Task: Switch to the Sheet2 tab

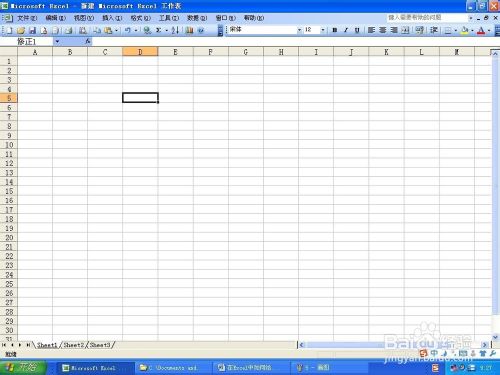Action: 74,345
